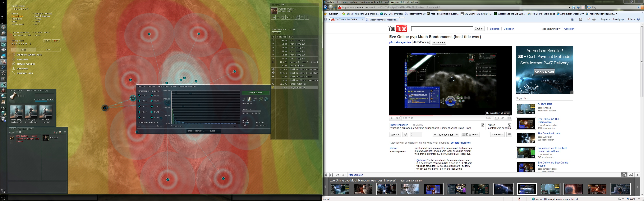Open the Bladeren link on YouTube

pyautogui.click(x=495, y=29)
